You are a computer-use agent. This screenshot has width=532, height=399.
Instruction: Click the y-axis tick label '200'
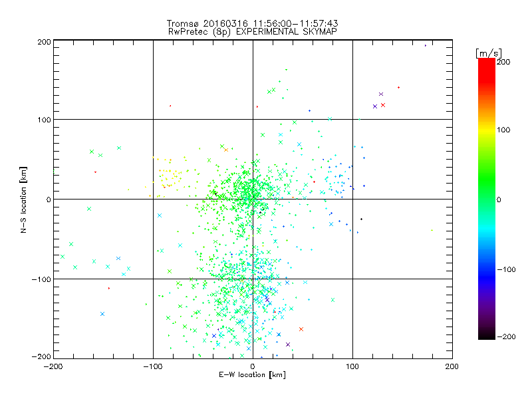(44, 42)
